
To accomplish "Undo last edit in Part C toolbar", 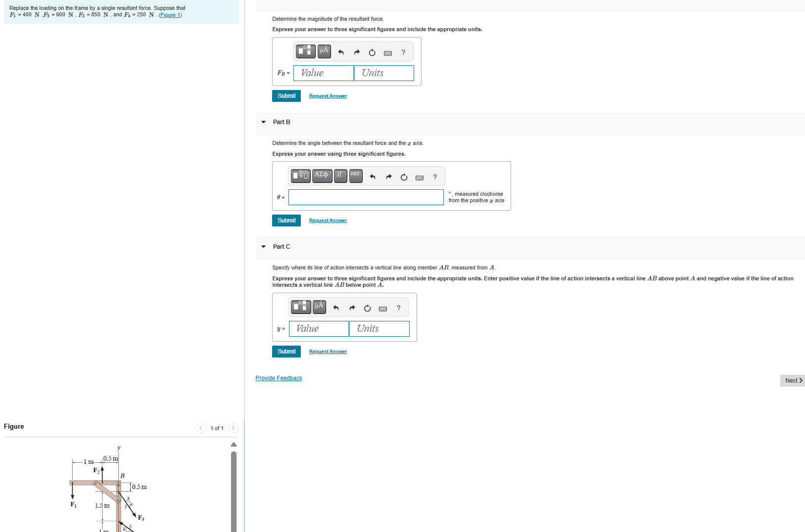I will [336, 308].
